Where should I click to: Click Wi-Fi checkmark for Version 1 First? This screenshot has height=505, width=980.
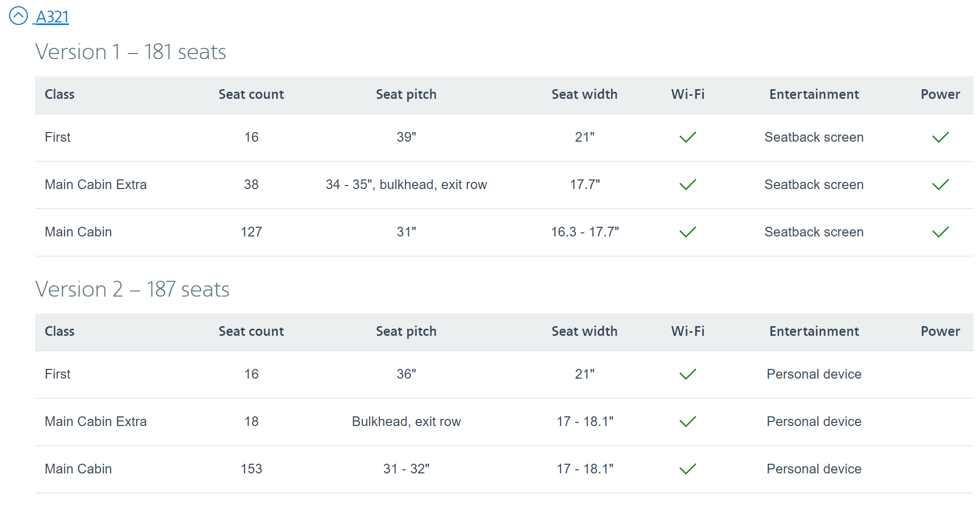pyautogui.click(x=687, y=137)
